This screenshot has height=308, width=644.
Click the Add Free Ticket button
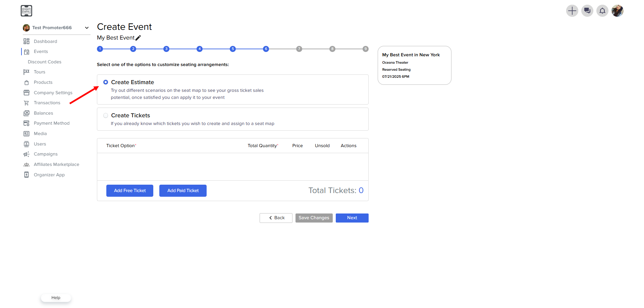130,191
